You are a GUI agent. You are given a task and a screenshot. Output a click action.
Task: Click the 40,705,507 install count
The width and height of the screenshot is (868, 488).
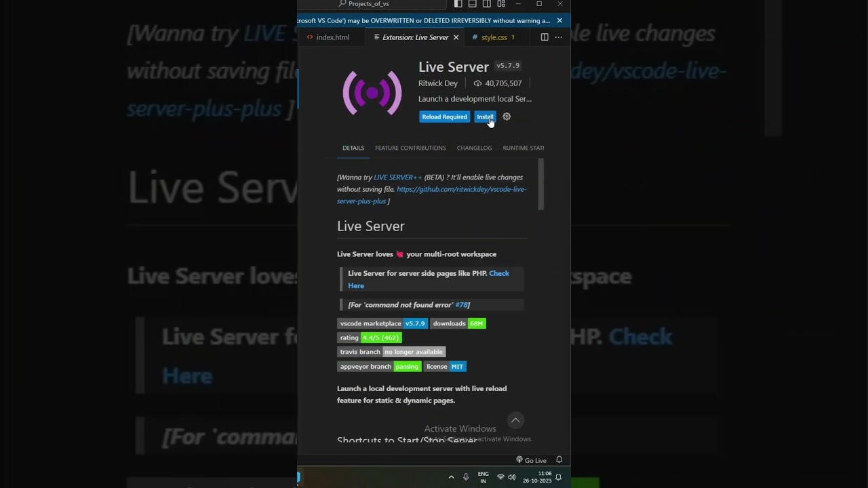click(x=498, y=83)
